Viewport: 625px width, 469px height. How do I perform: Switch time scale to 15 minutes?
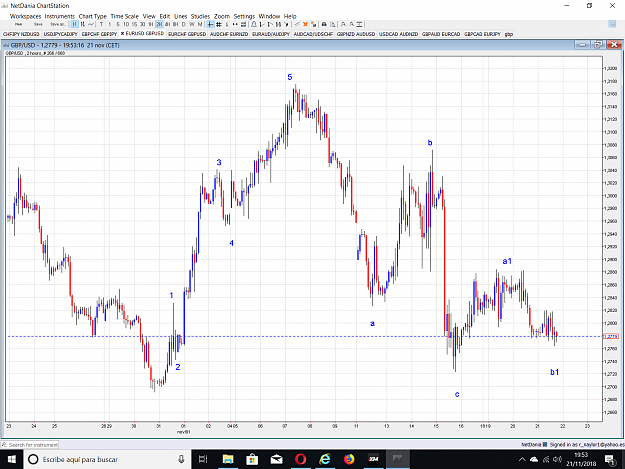pyautogui.click(x=134, y=24)
